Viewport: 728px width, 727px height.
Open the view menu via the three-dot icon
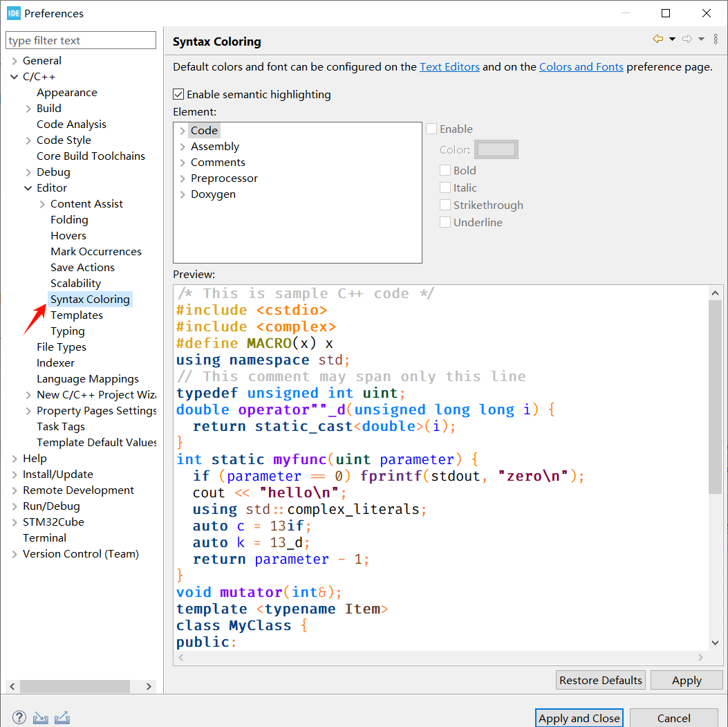click(715, 39)
